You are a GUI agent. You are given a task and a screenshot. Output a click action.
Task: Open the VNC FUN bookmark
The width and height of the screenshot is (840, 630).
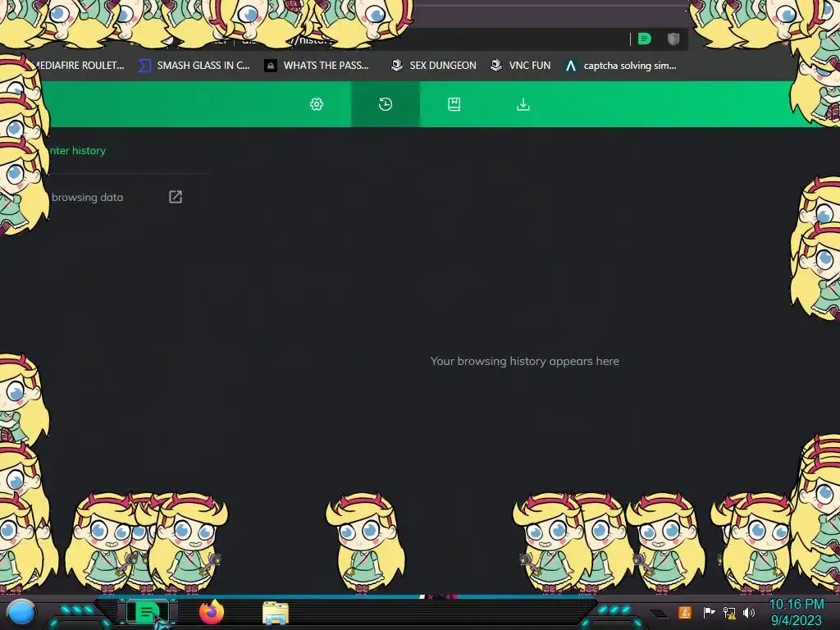pyautogui.click(x=520, y=66)
